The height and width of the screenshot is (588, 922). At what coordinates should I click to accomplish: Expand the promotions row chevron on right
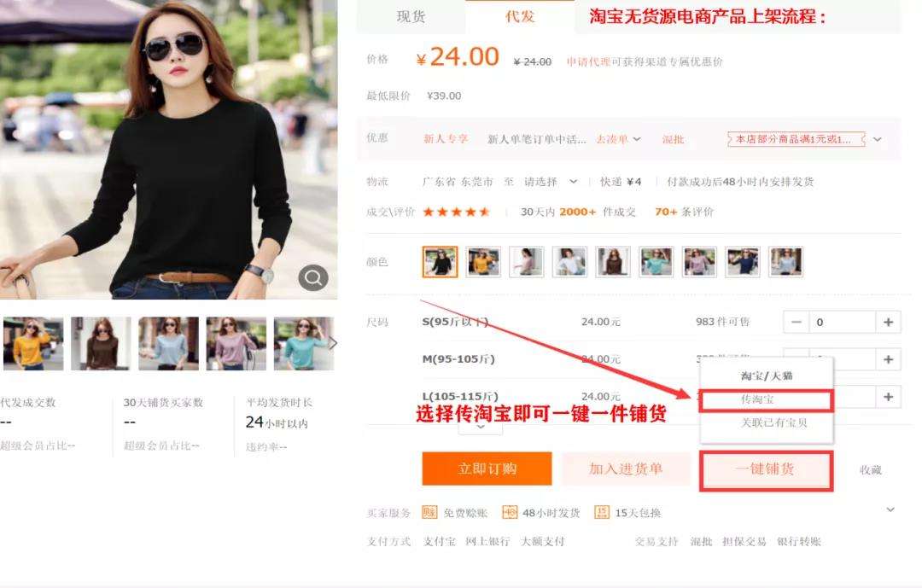(x=877, y=139)
